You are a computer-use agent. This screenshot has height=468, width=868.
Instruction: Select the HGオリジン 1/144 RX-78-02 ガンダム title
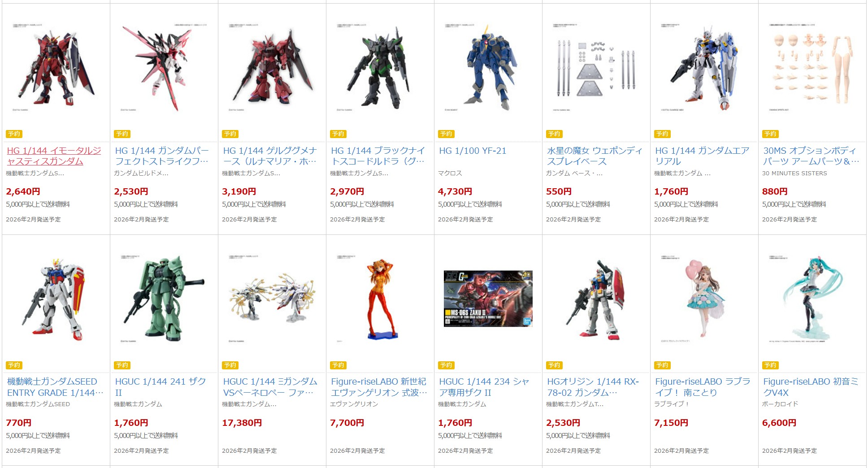tap(593, 387)
